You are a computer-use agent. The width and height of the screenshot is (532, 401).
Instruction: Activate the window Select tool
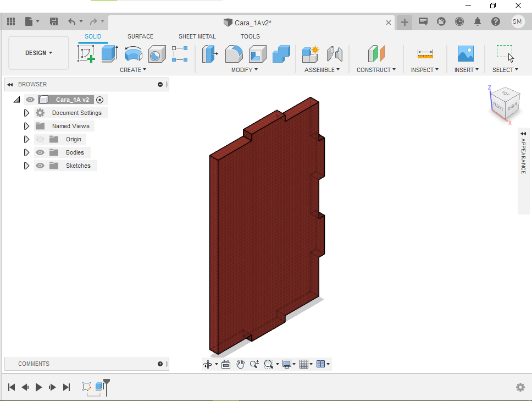[x=505, y=54]
